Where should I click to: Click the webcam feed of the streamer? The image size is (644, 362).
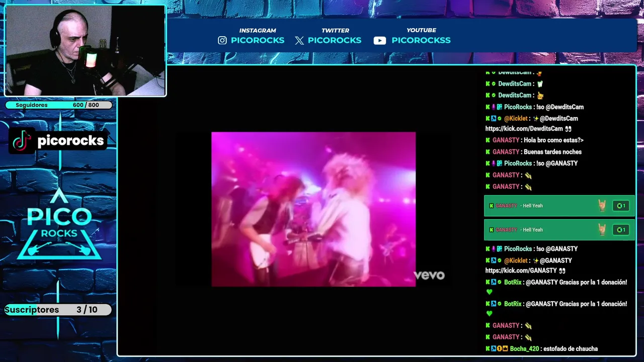click(x=85, y=50)
